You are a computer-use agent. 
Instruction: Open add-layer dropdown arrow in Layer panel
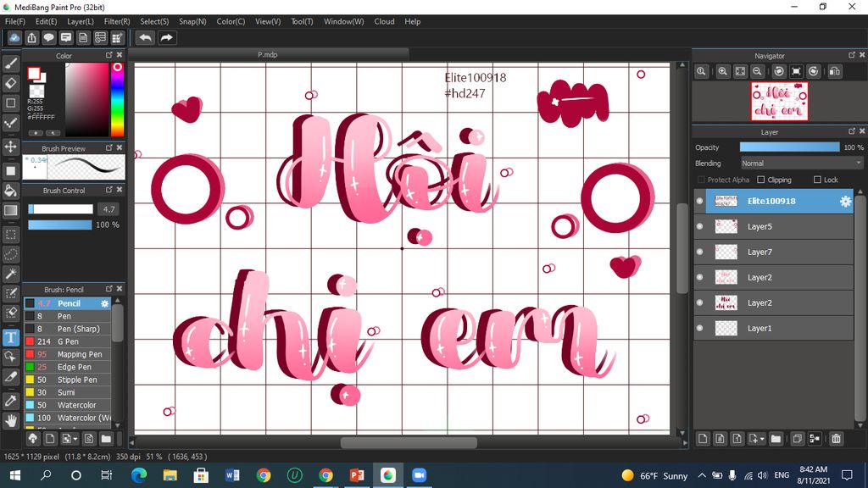click(x=762, y=439)
